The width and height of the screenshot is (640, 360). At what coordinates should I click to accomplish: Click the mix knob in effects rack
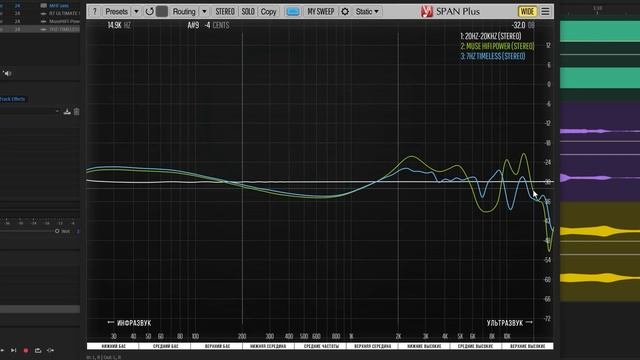[x=57, y=231]
